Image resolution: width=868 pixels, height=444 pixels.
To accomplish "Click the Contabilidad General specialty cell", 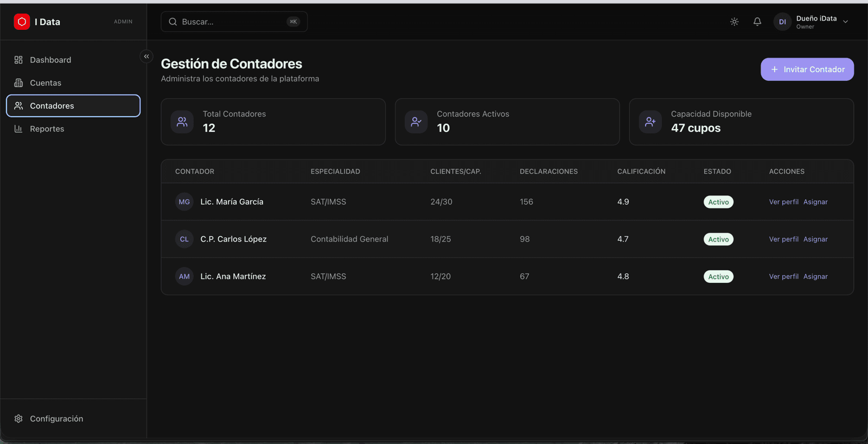I will click(x=349, y=239).
